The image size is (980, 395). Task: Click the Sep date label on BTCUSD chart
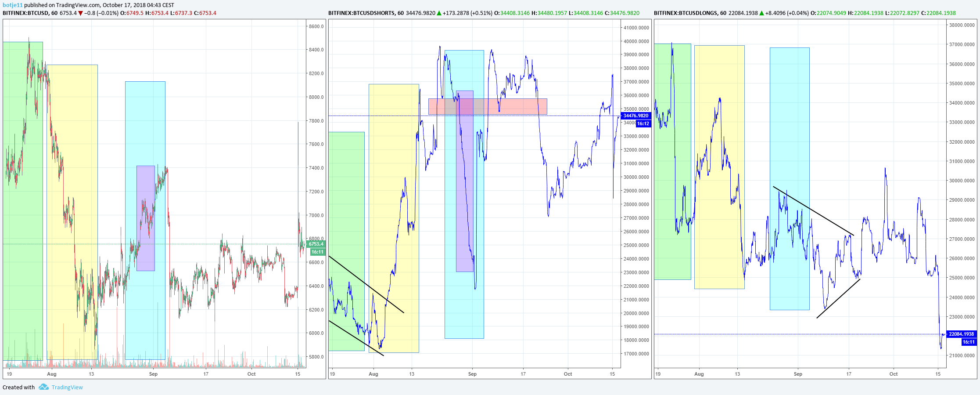[x=153, y=374]
